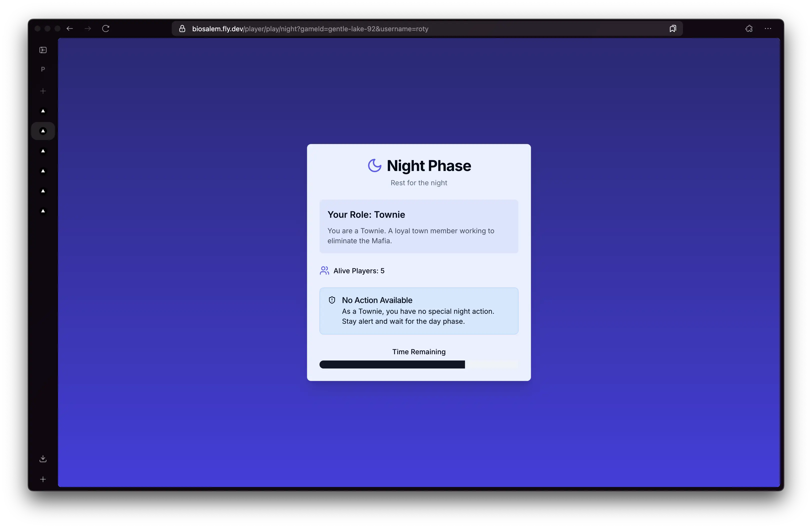Select the P profile icon in sidebar
This screenshot has width=812, height=528.
(43, 69)
